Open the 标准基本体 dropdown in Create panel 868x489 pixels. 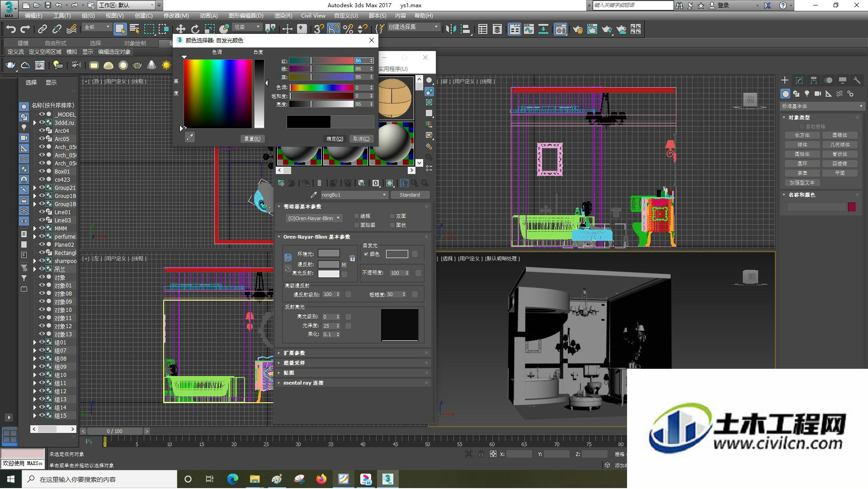pos(822,106)
